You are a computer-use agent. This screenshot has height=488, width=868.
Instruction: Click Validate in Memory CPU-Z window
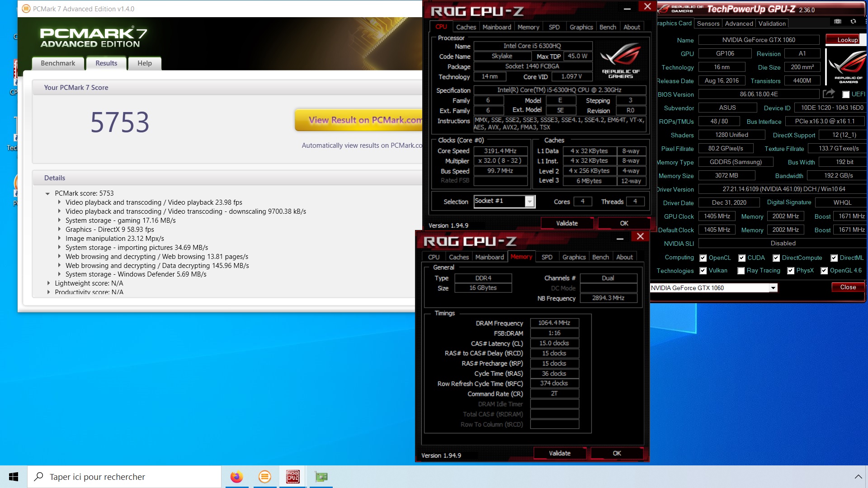coord(560,453)
